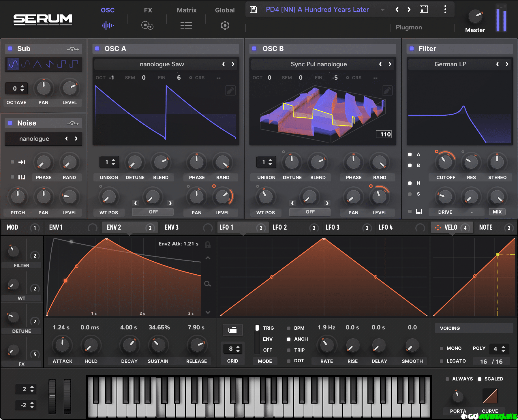Disable the OSC B oscillator
This screenshot has height=420, width=518.
(254, 48)
